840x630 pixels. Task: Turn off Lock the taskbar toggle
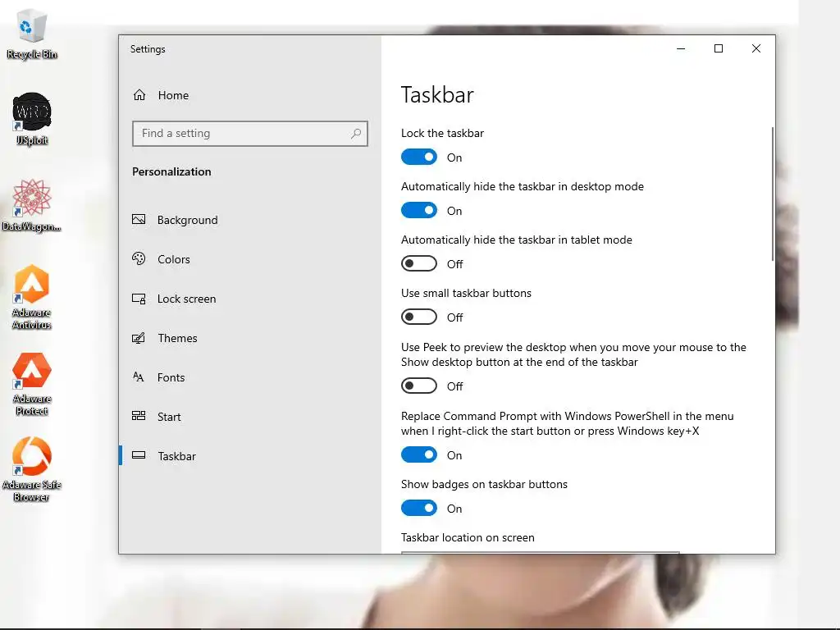419,157
